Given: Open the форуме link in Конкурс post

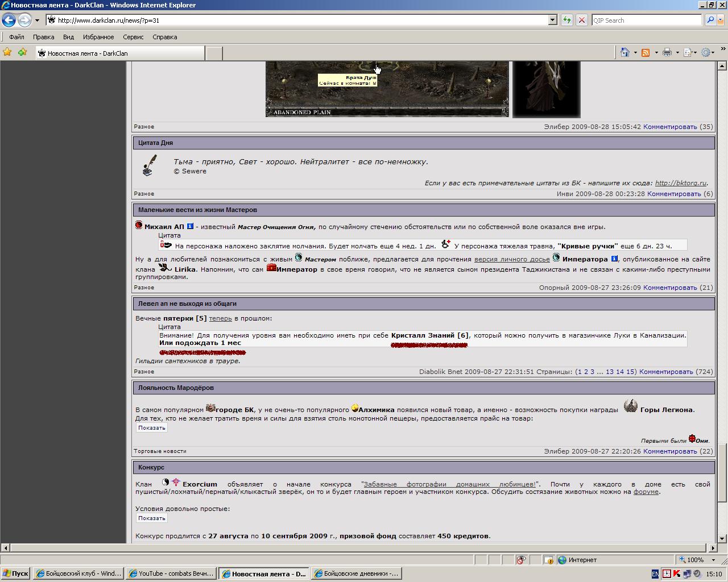Looking at the screenshot, I should pos(646,492).
